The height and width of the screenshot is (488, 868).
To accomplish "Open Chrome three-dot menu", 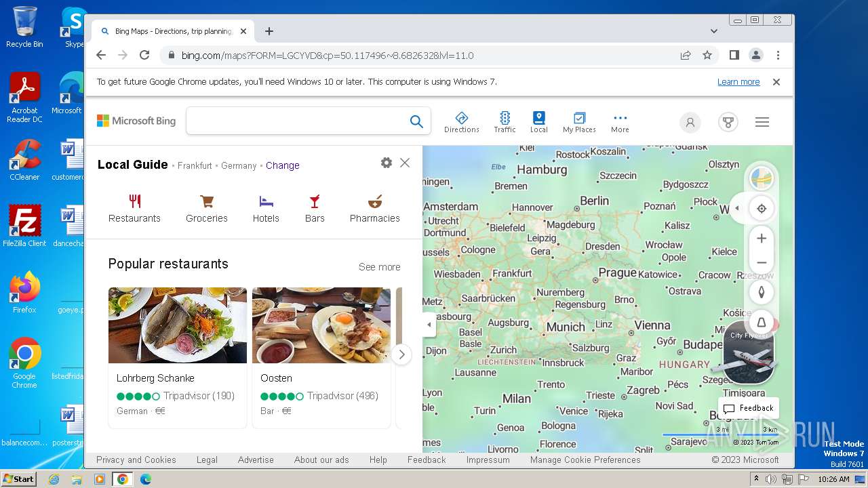I will 778,56.
